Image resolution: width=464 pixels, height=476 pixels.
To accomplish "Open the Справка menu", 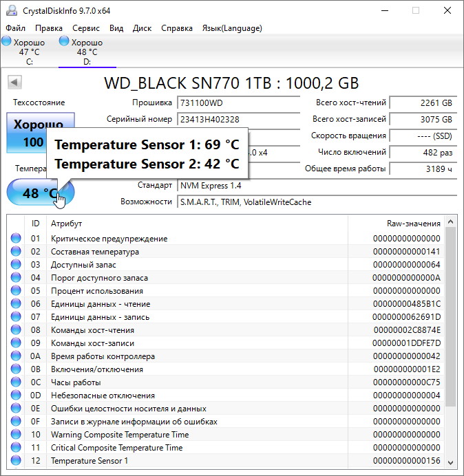I will 177,28.
